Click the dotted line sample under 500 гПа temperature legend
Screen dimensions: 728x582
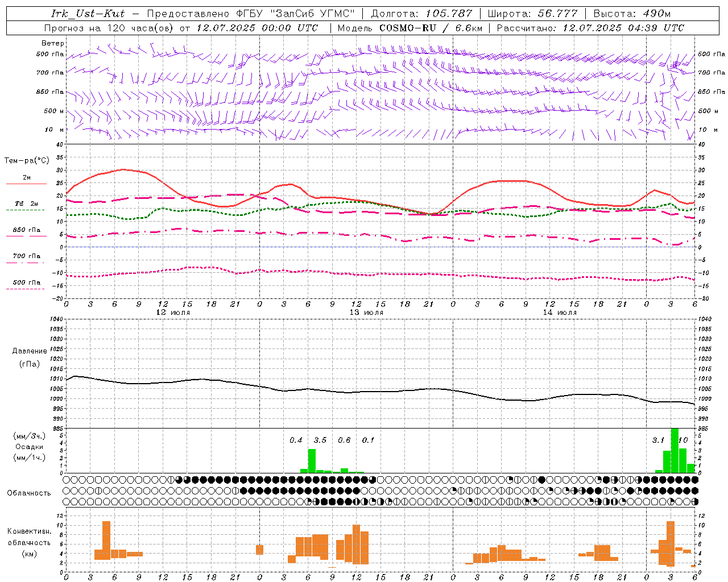pos(25,289)
